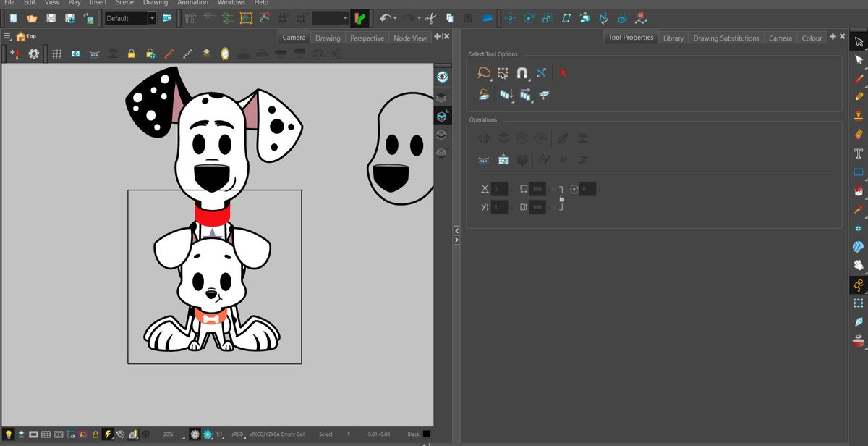Cut the selection with the scissors icon
868x446 pixels.
[431, 18]
